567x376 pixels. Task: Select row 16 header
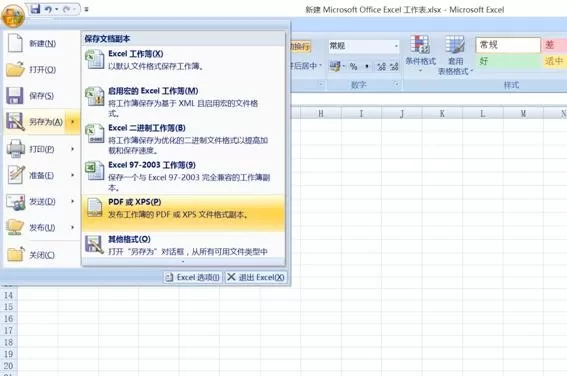[8, 319]
